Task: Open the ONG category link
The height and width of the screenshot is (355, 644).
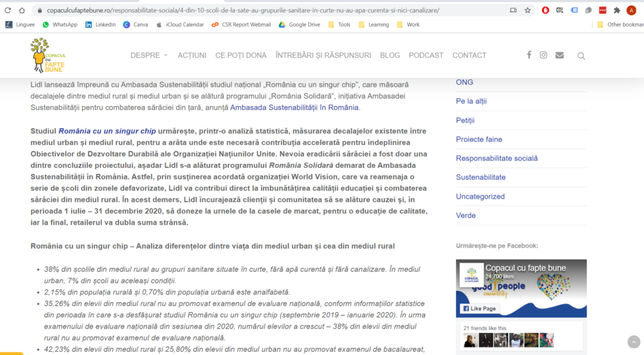Action: 465,82
